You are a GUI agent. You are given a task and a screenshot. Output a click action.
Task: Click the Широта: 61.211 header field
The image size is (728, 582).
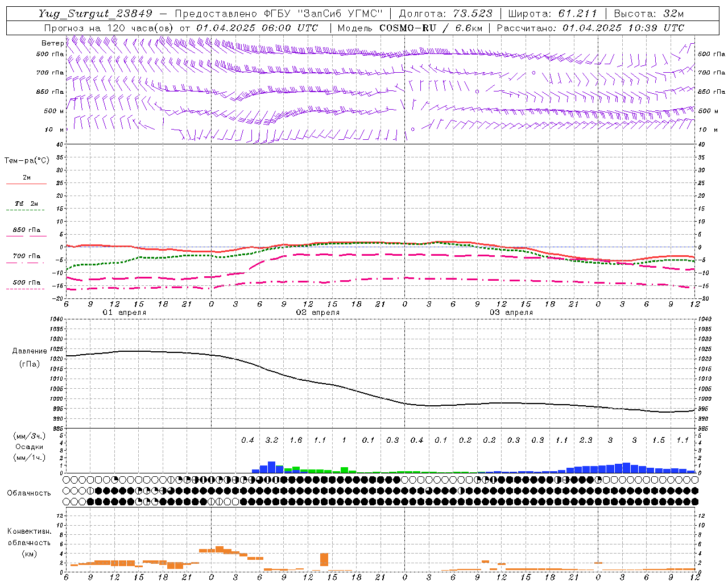[553, 14]
